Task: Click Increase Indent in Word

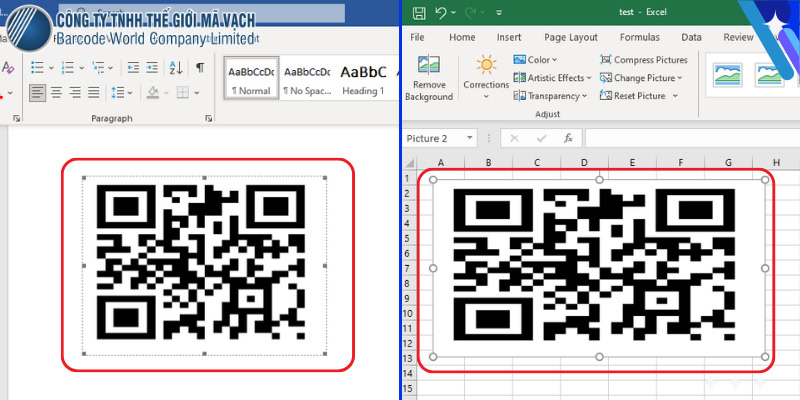Action: (x=152, y=67)
